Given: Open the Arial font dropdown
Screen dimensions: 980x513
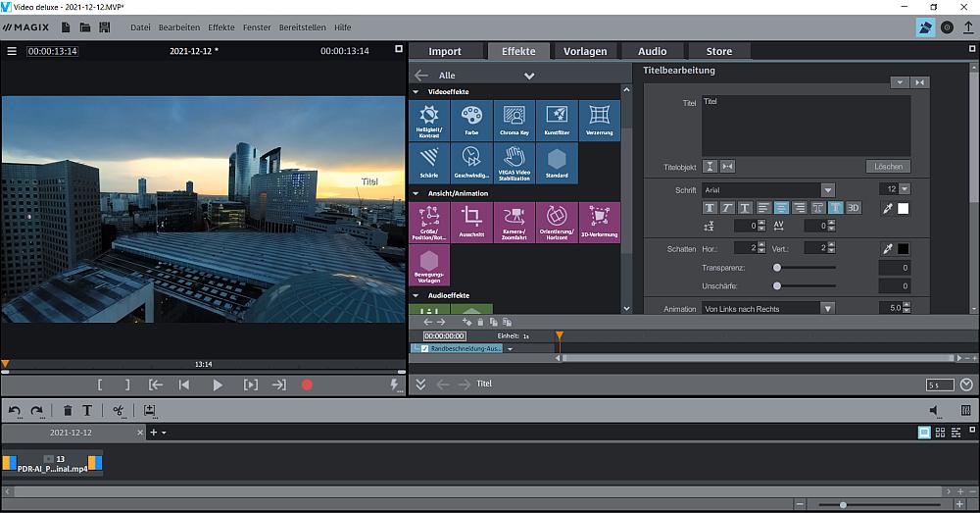Looking at the screenshot, I should [828, 189].
